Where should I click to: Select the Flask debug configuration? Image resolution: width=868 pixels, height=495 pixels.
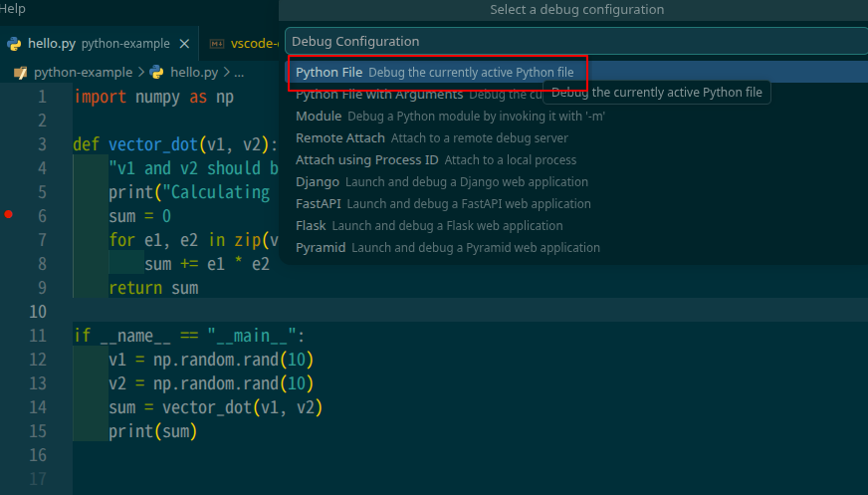coord(576,226)
